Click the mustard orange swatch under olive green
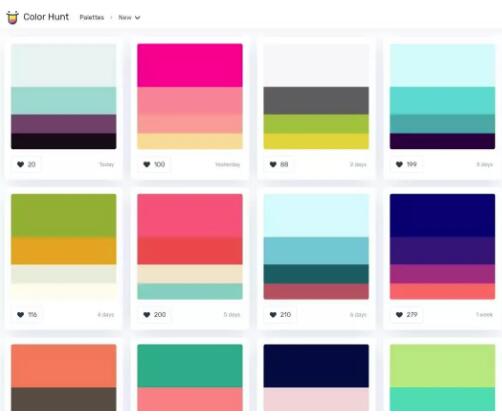This screenshot has width=502, height=419. [64, 251]
